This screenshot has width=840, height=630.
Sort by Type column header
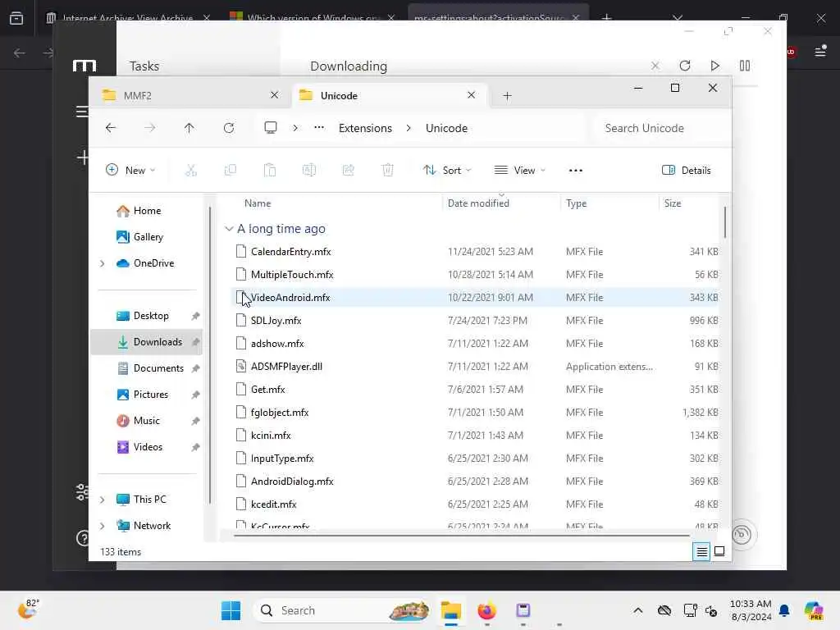576,203
